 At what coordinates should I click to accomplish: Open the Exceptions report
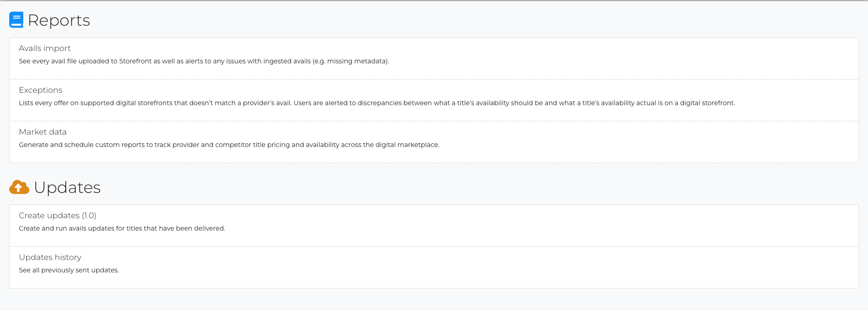[x=40, y=90]
